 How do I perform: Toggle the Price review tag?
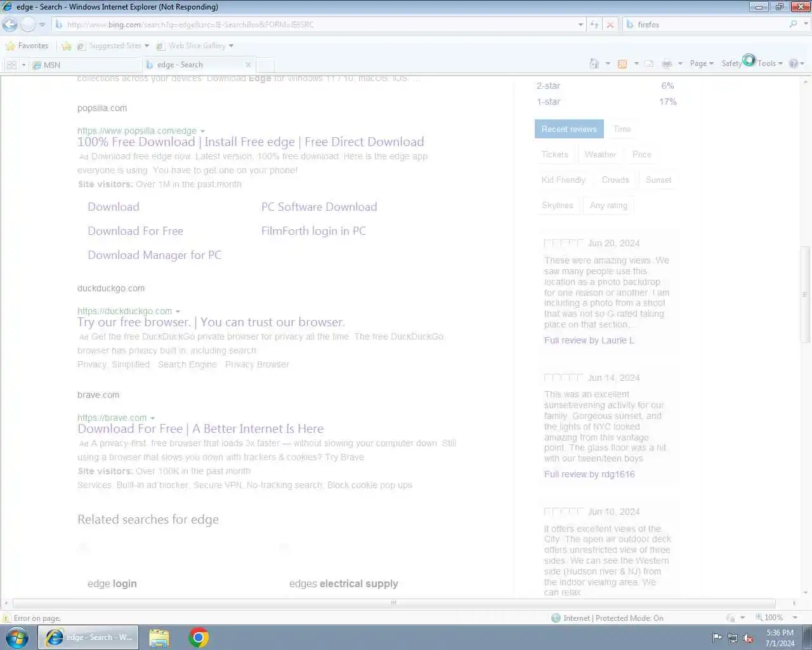(x=641, y=154)
